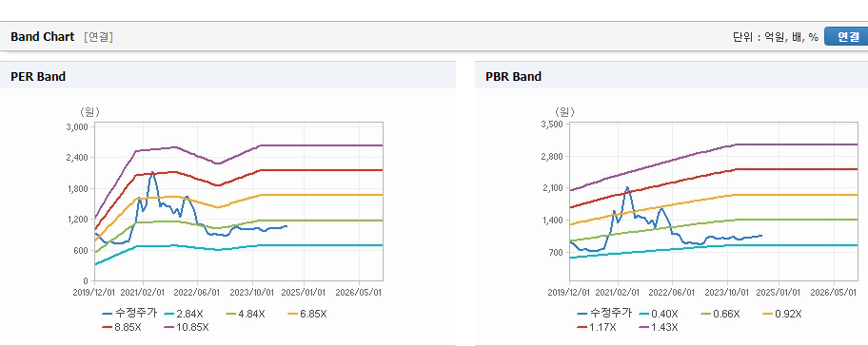Click the price peak in PER Band chart
The image size is (868, 346).
pos(153,173)
